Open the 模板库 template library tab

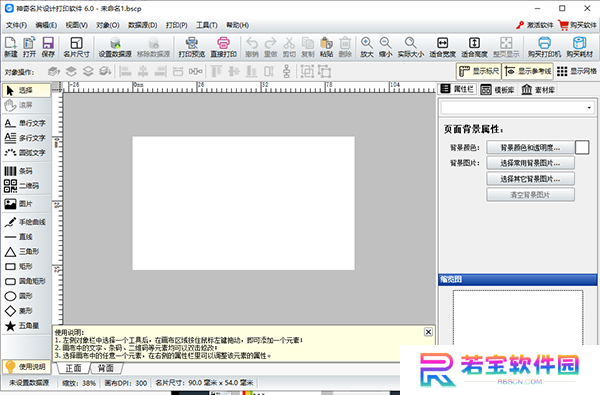[497, 90]
